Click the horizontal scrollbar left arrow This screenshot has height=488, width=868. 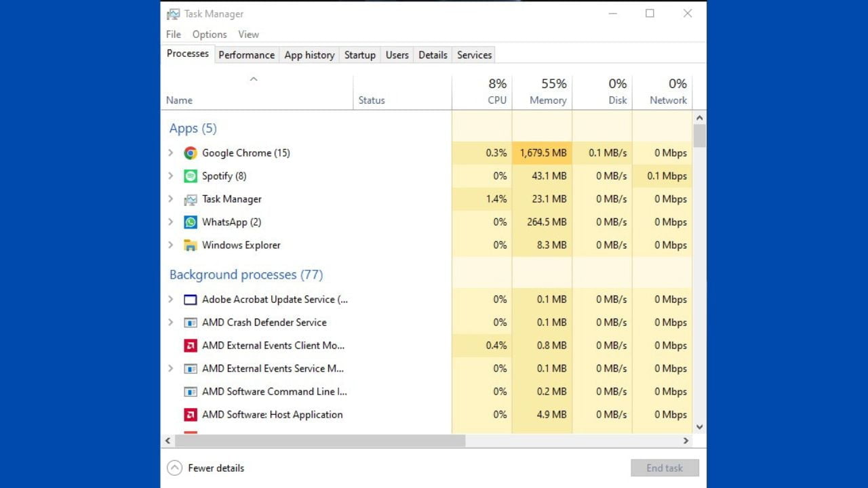click(168, 441)
